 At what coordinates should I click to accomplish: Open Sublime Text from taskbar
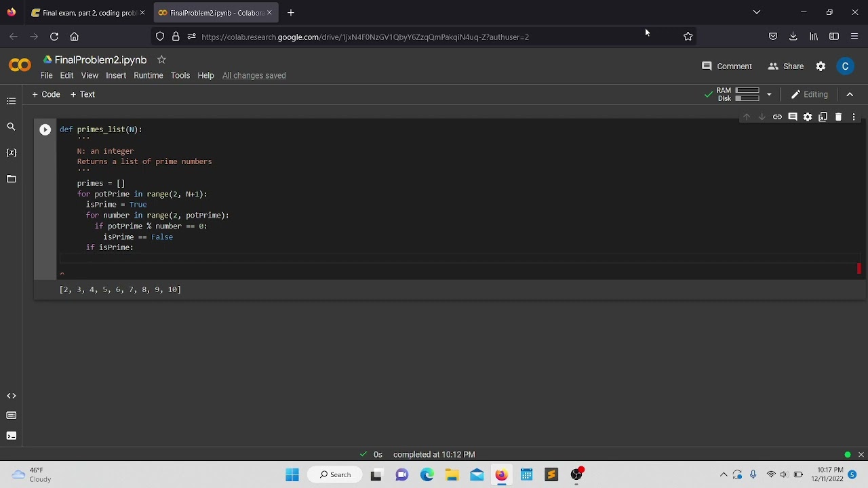(551, 474)
